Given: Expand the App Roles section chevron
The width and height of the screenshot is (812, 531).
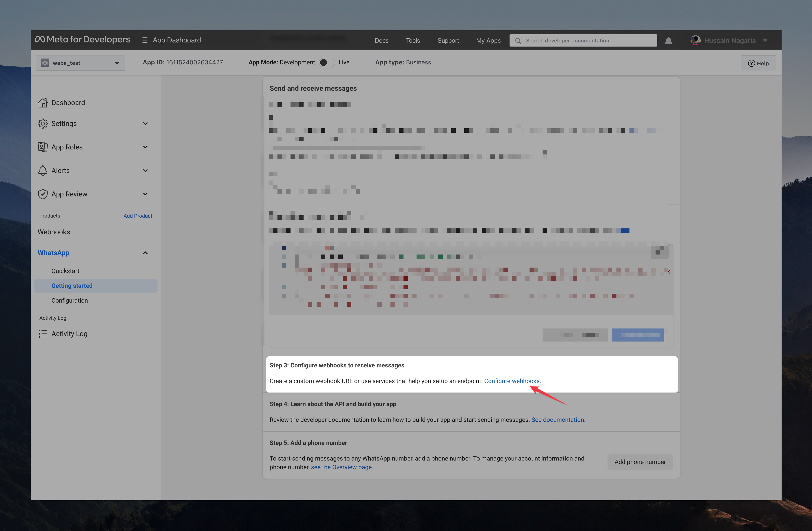Looking at the screenshot, I should tap(145, 147).
